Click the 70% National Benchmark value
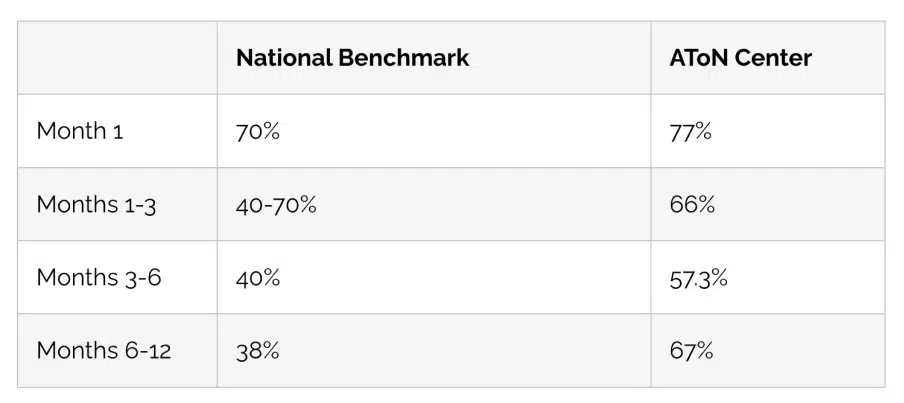 pos(258,131)
